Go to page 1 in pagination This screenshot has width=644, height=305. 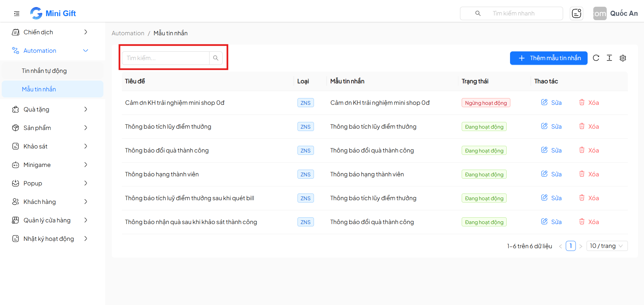pos(570,246)
